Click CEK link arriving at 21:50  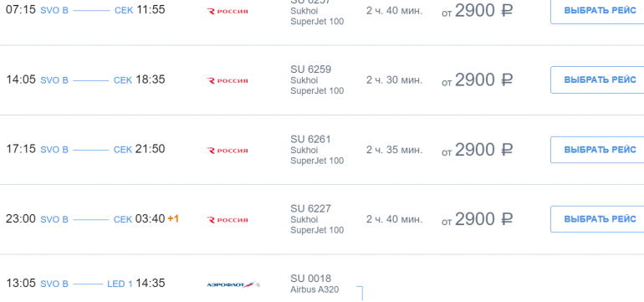pos(123,150)
